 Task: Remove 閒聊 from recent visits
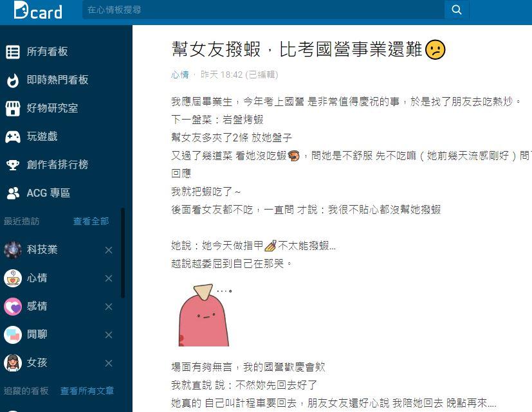click(109, 335)
